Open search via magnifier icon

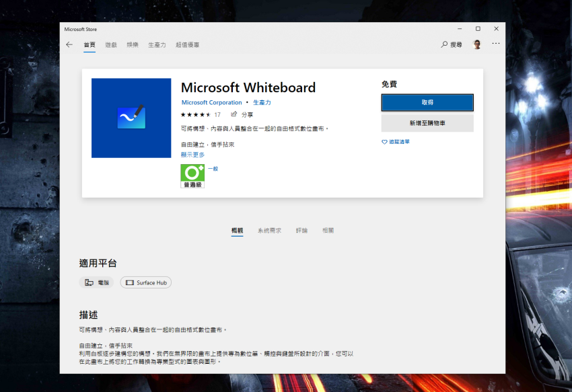(444, 44)
